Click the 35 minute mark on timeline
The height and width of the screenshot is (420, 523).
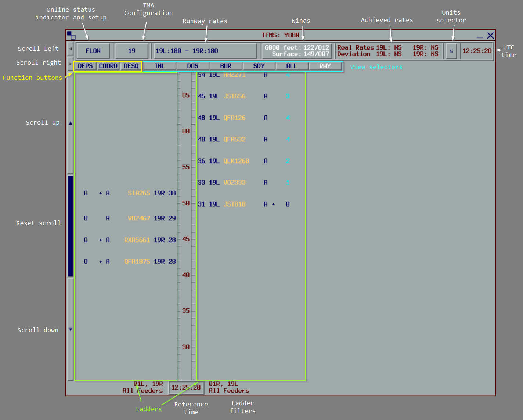[186, 311]
